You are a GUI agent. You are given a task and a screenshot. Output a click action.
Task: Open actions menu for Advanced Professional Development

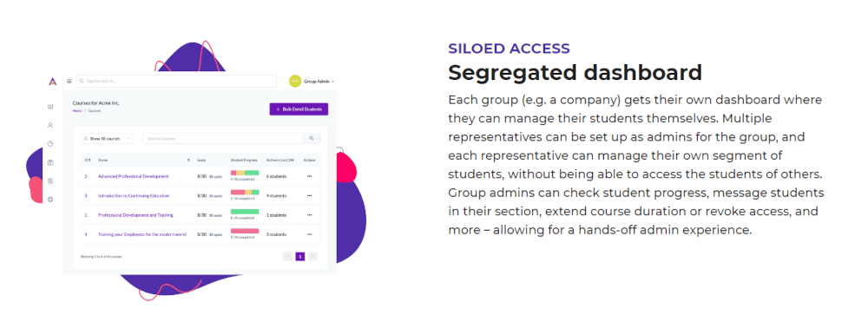click(310, 176)
